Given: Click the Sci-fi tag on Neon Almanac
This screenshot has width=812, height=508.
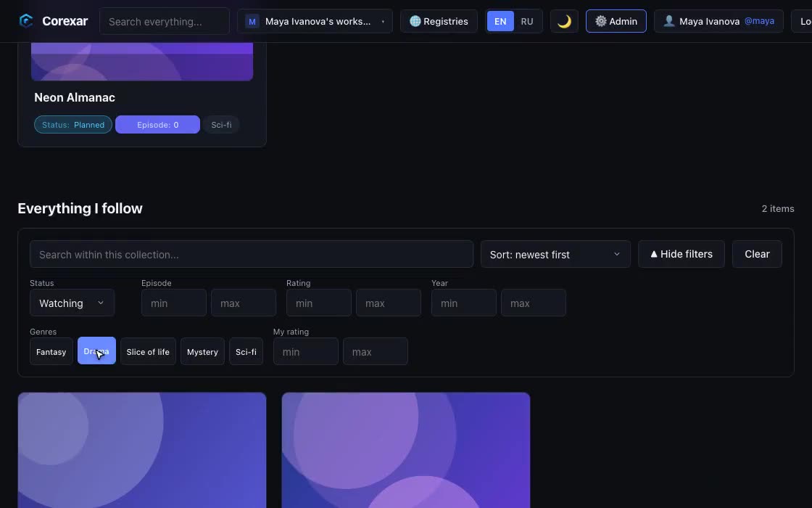Looking at the screenshot, I should coord(221,124).
